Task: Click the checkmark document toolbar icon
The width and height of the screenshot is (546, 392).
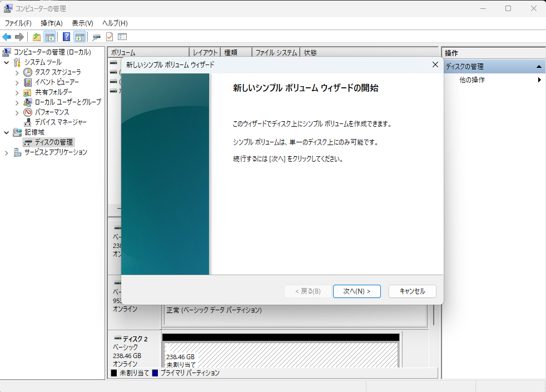Action: pyautogui.click(x=109, y=37)
